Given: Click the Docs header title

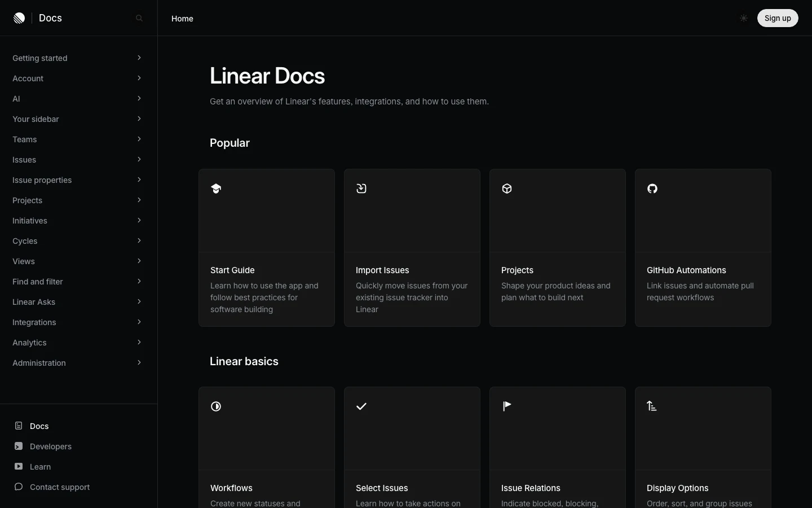Looking at the screenshot, I should [50, 18].
